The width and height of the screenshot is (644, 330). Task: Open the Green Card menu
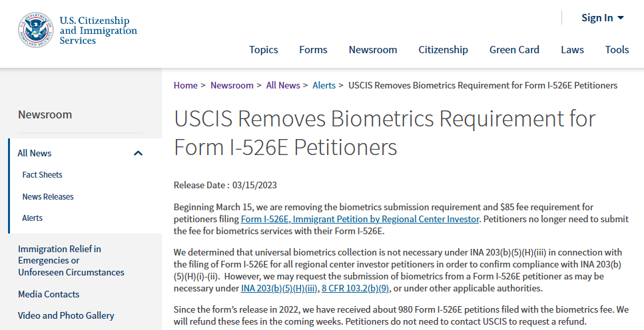[x=514, y=50]
